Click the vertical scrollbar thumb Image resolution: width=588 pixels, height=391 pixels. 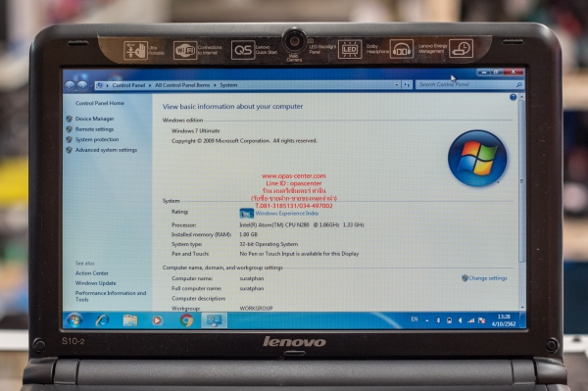pos(521,181)
